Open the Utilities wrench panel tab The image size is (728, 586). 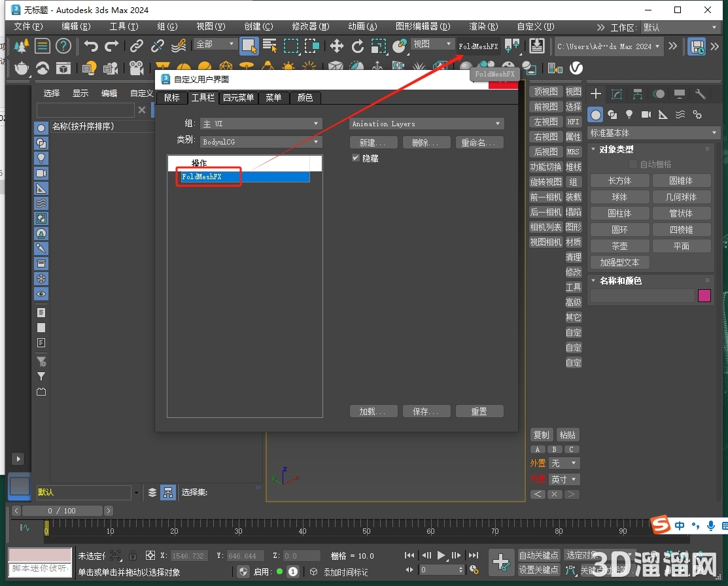coord(700,94)
